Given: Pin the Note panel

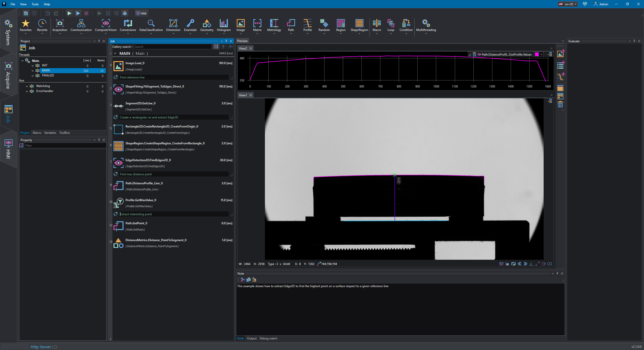Looking at the screenshot, I should [557, 273].
